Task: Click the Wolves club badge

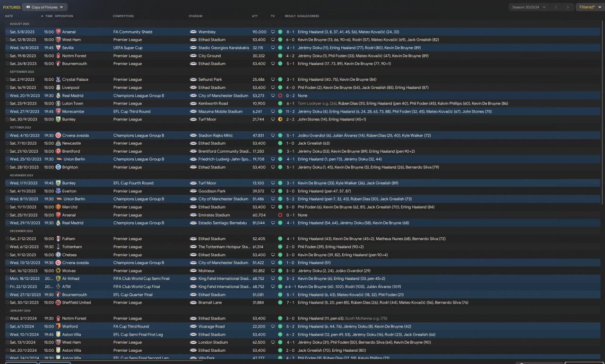Action: (x=58, y=271)
